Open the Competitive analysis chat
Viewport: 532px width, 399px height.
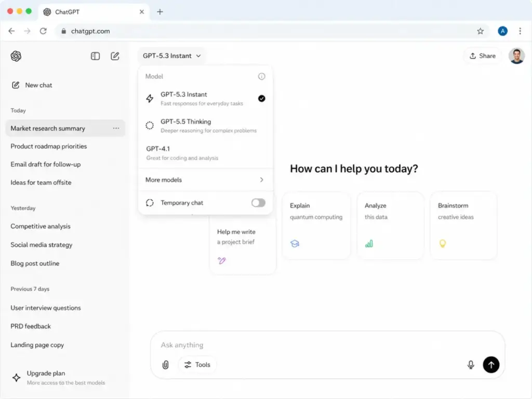[x=41, y=227]
